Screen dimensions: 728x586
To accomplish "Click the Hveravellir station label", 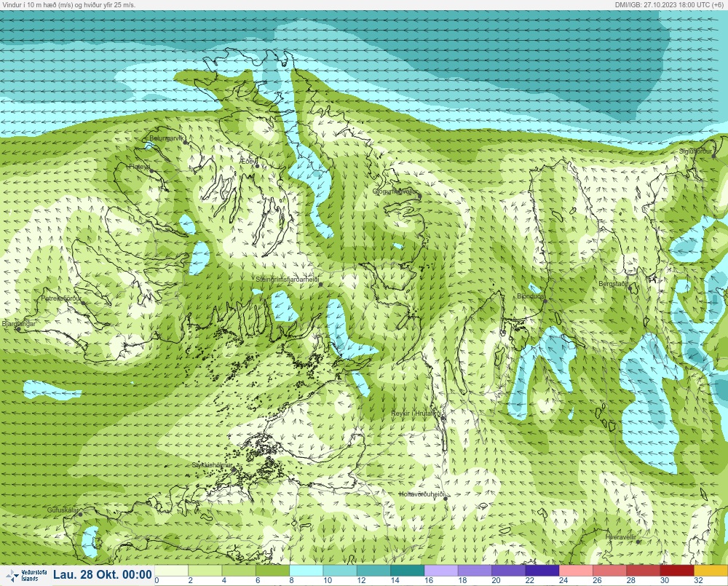I will tap(621, 537).
